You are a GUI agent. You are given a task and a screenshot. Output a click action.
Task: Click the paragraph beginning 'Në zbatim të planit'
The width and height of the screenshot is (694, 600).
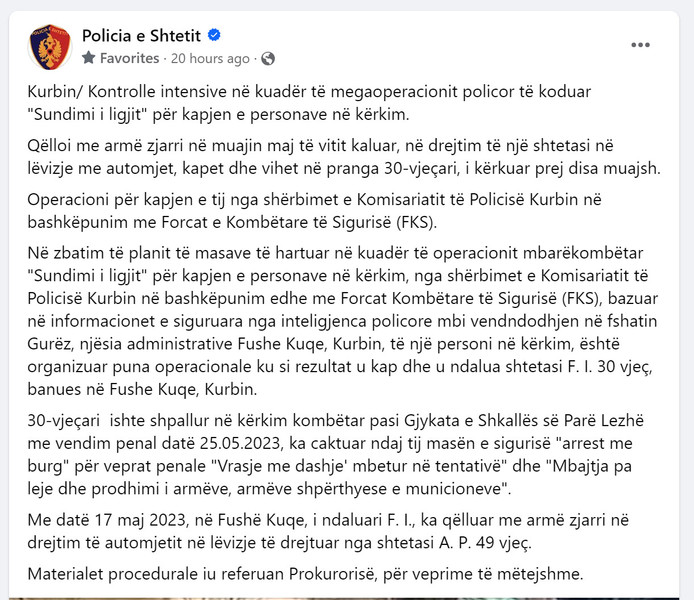click(x=343, y=321)
